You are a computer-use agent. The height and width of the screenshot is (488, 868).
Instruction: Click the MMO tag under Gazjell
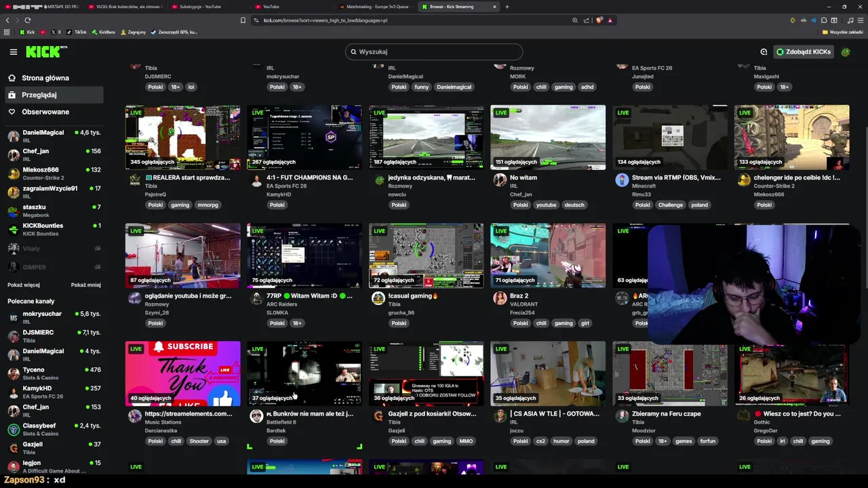point(466,441)
